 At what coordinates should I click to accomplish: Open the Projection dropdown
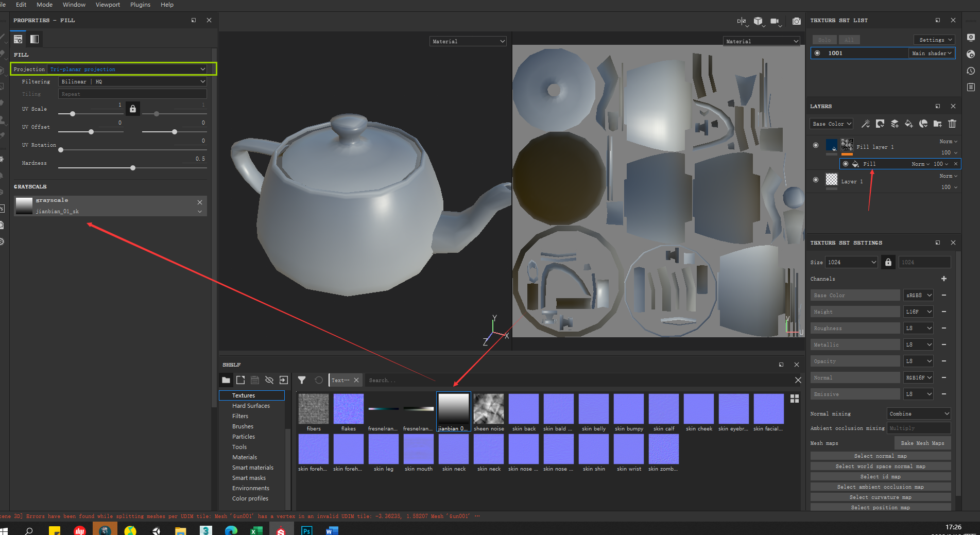pyautogui.click(x=128, y=69)
